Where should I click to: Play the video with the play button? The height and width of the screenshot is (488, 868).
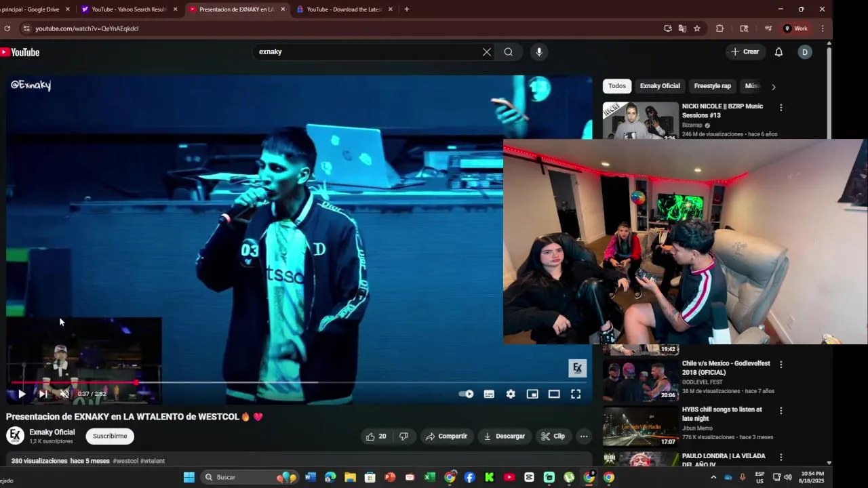(x=22, y=394)
